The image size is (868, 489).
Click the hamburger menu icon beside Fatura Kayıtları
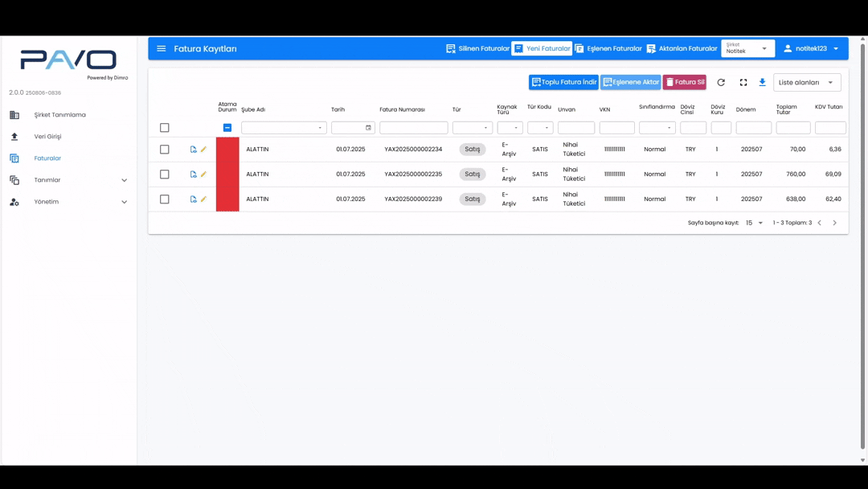coord(162,49)
